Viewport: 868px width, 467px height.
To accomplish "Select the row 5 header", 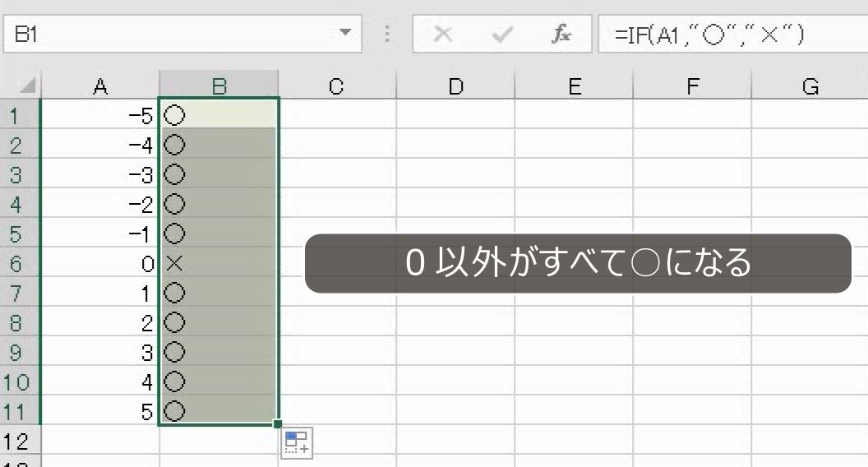I will point(20,233).
